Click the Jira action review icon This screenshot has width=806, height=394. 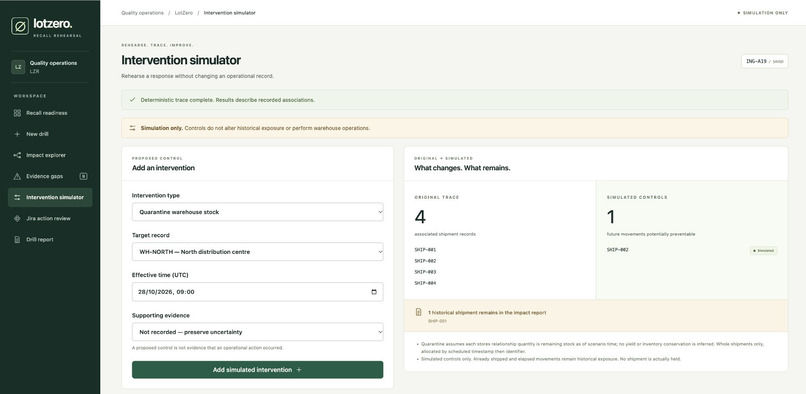17,219
